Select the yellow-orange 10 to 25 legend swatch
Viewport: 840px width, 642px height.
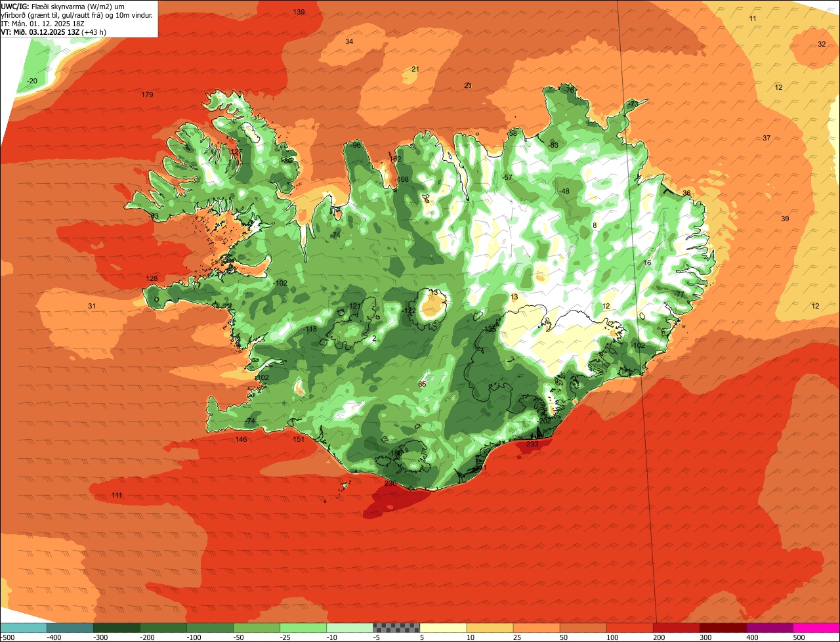point(490,628)
